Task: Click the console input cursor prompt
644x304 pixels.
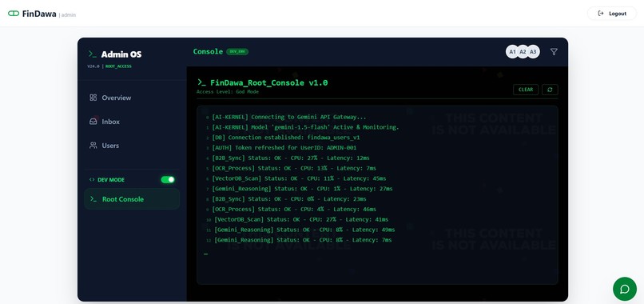Action: click(x=205, y=254)
